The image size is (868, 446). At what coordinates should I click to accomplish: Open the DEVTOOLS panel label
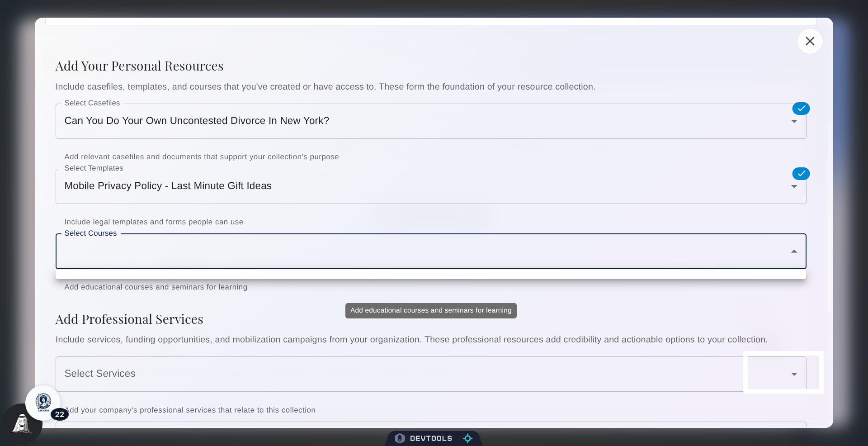point(431,438)
